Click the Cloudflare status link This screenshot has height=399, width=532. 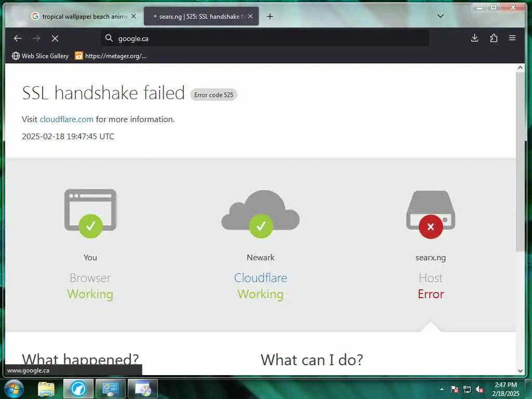pos(261,278)
